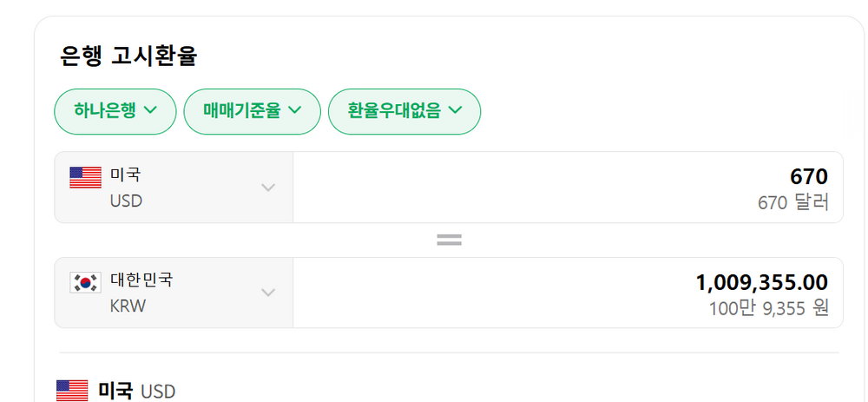Open the 환율우대없음 preferential rate dropdown
The height and width of the screenshot is (402, 868).
pos(404,111)
